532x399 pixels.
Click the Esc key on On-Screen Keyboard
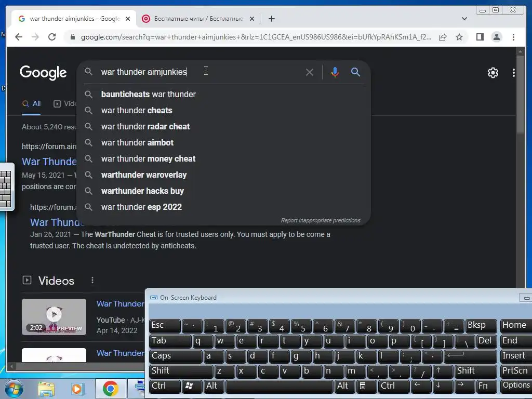(x=165, y=326)
